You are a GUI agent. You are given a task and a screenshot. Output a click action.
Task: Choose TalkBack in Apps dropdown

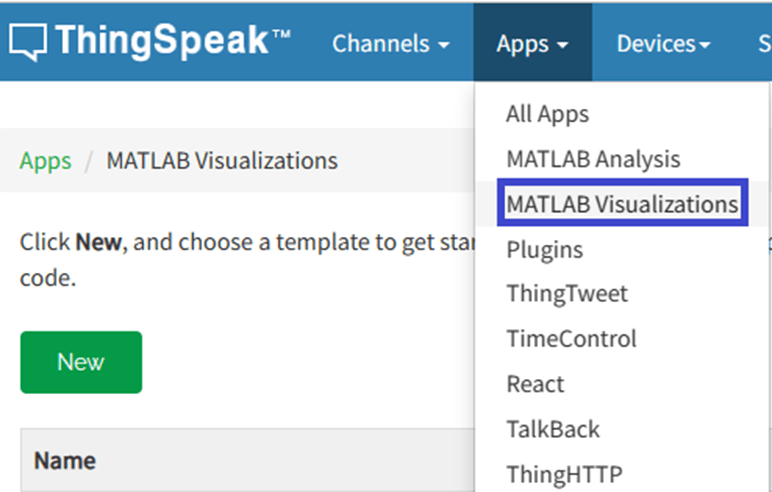click(553, 429)
